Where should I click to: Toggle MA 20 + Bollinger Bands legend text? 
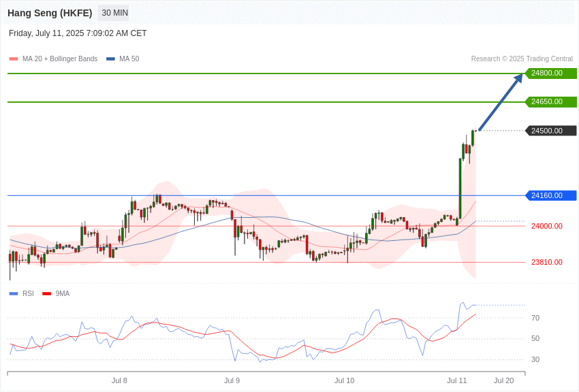pos(60,59)
